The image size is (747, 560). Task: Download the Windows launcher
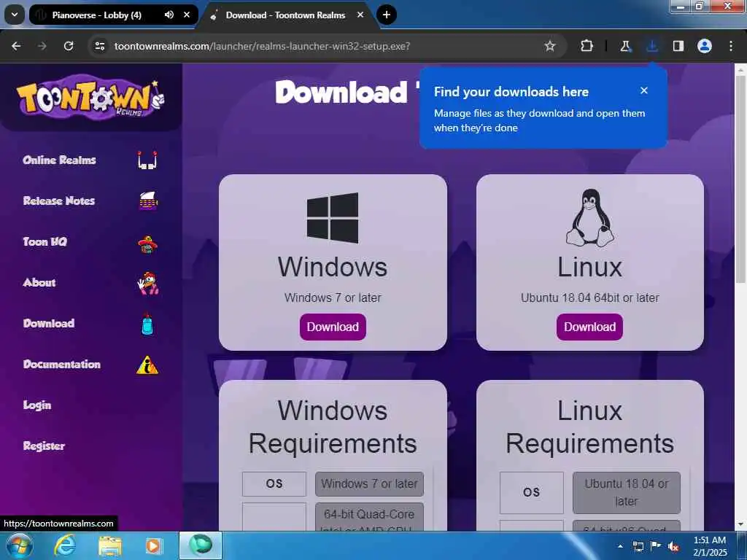[333, 327]
